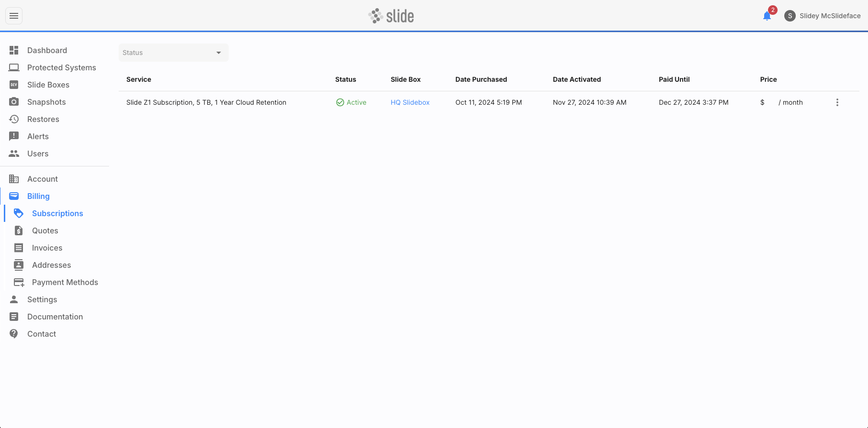Viewport: 868px width, 428px height.
Task: Click the Slidey McSlideface user name
Action: tap(830, 16)
